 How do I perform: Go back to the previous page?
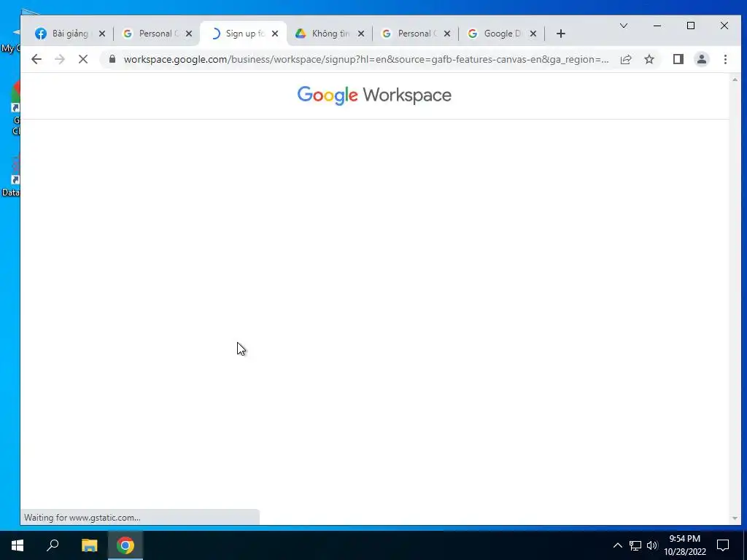coord(36,59)
